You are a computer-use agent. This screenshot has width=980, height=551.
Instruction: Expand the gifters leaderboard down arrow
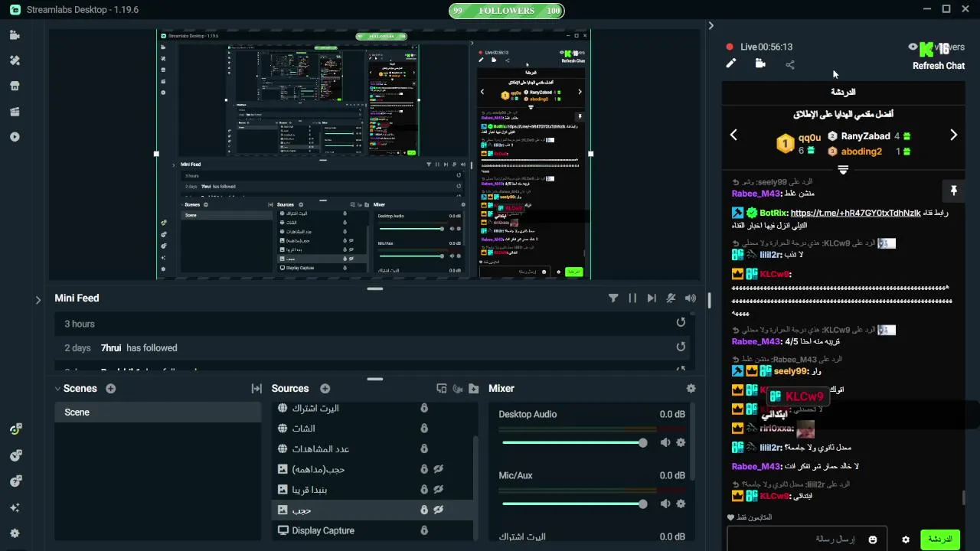point(843,170)
